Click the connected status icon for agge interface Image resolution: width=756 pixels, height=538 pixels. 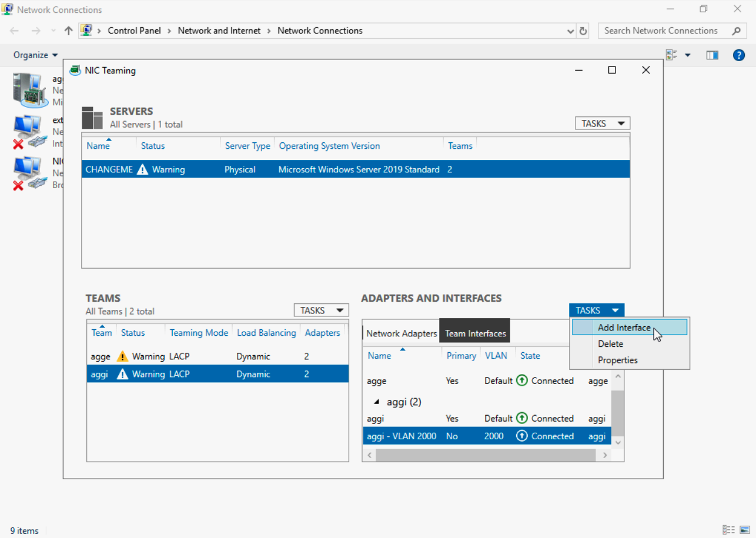coord(521,380)
